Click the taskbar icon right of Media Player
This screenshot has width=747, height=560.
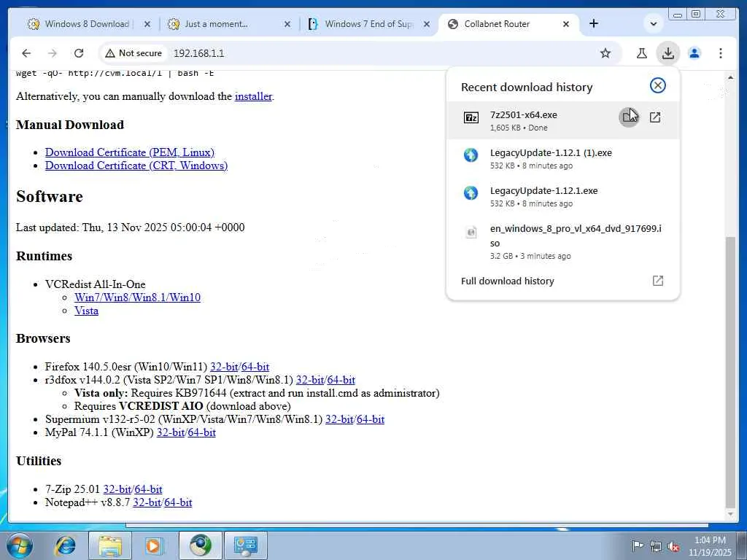tap(200, 545)
